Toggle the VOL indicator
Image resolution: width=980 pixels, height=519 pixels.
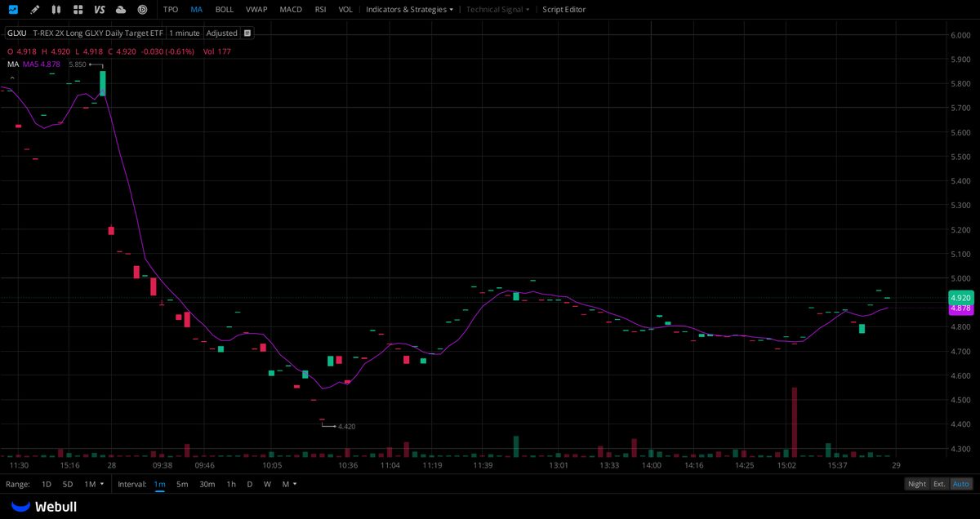pyautogui.click(x=345, y=10)
